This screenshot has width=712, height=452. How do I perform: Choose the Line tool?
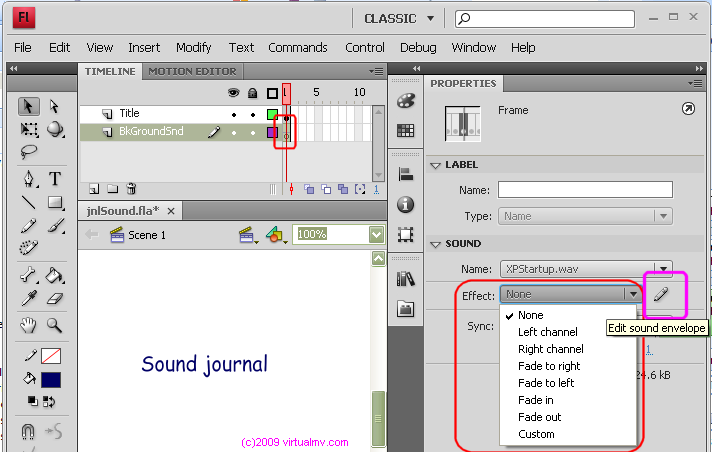pyautogui.click(x=29, y=202)
